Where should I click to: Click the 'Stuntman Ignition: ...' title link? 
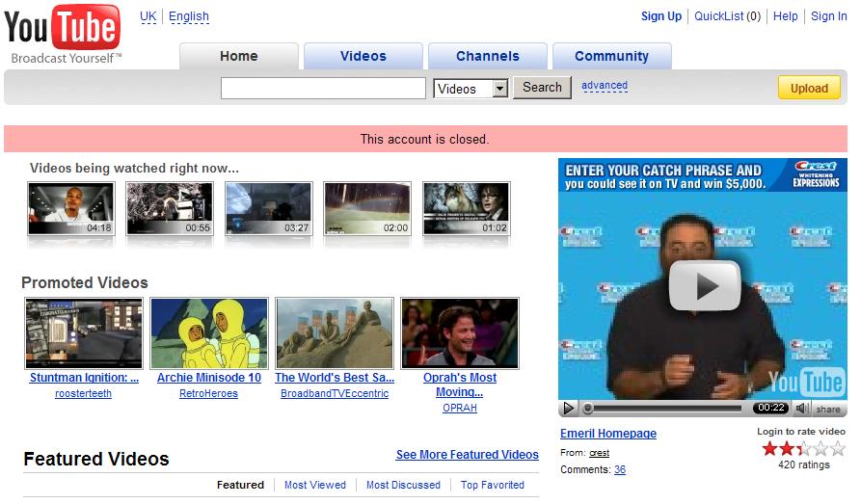84,378
